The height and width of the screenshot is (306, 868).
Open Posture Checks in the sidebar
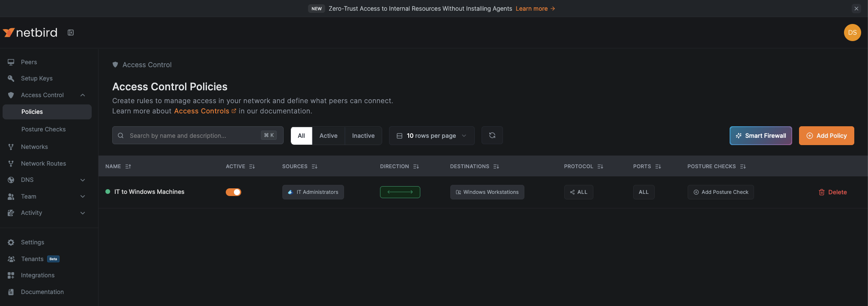[x=43, y=129]
